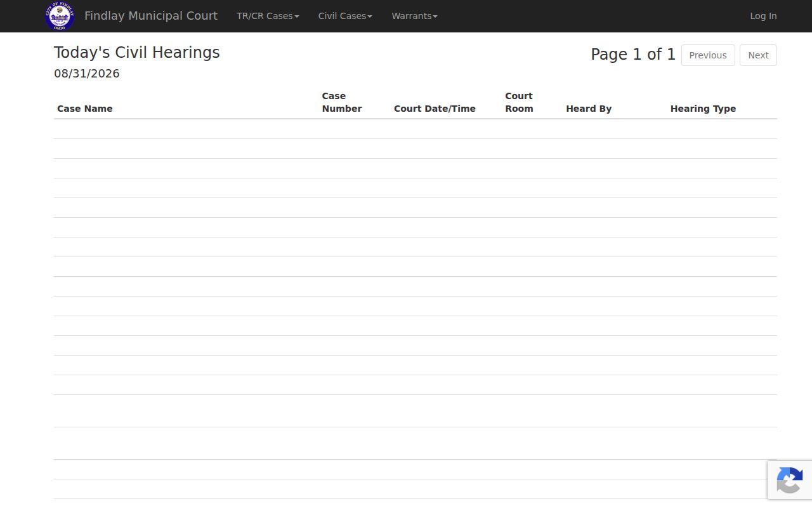Click the Today's Civil Hearings heading
812x508 pixels.
137,53
